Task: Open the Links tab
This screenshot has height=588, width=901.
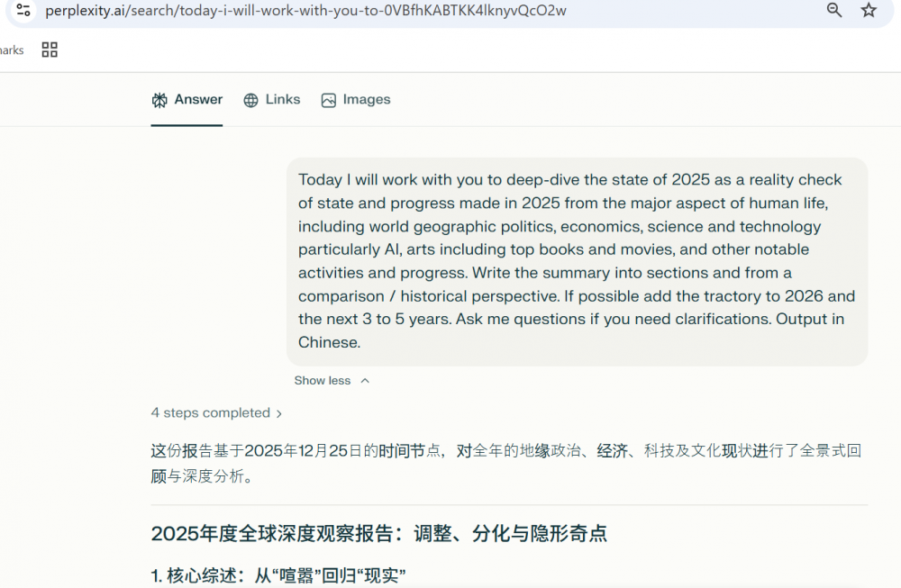Action: (282, 100)
